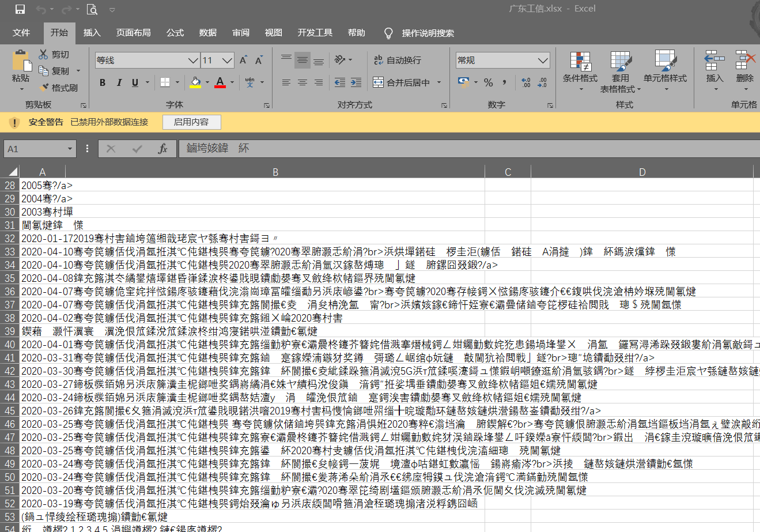Image resolution: width=760 pixels, height=532 pixels.
Task: Click the Insert Function fx icon
Action: pos(162,149)
